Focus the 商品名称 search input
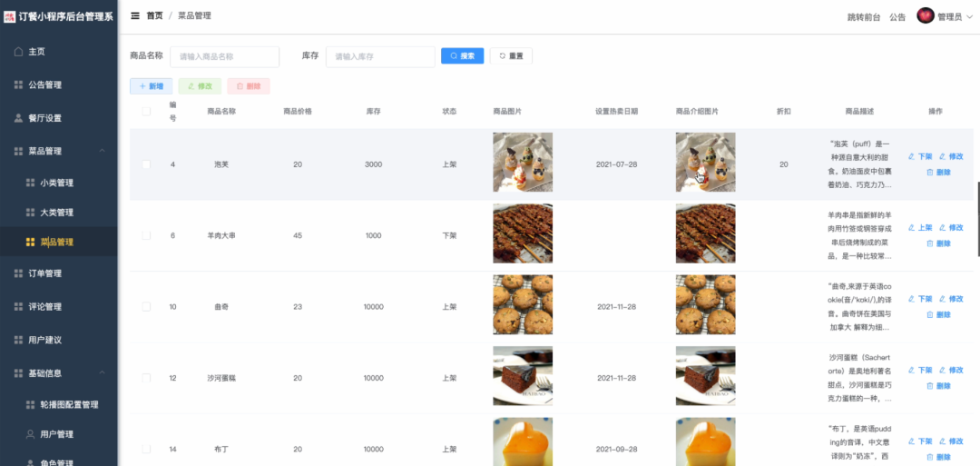The width and height of the screenshot is (980, 466). [x=224, y=56]
